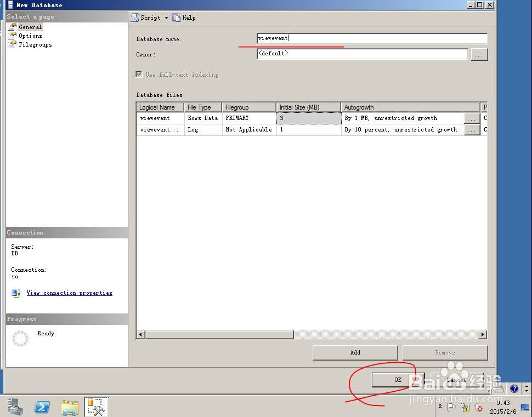
Task: Click the taskbar clock showing 2015/2/6
Action: [x=503, y=407]
